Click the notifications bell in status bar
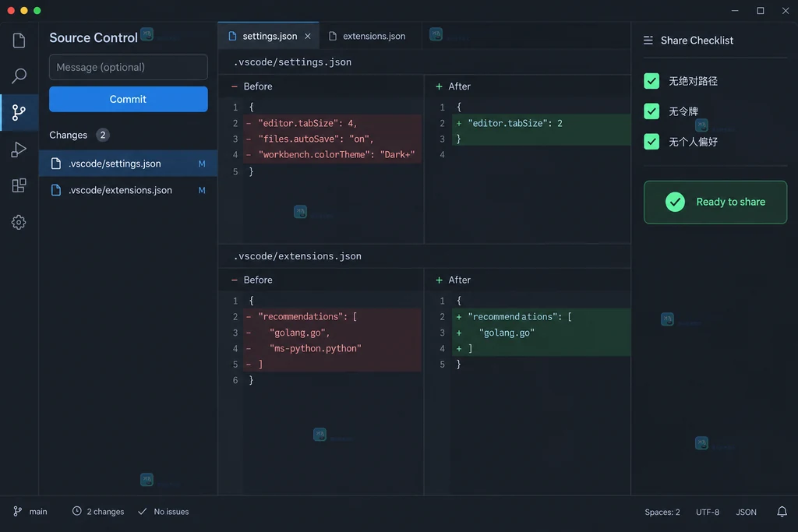798x532 pixels. click(782, 512)
